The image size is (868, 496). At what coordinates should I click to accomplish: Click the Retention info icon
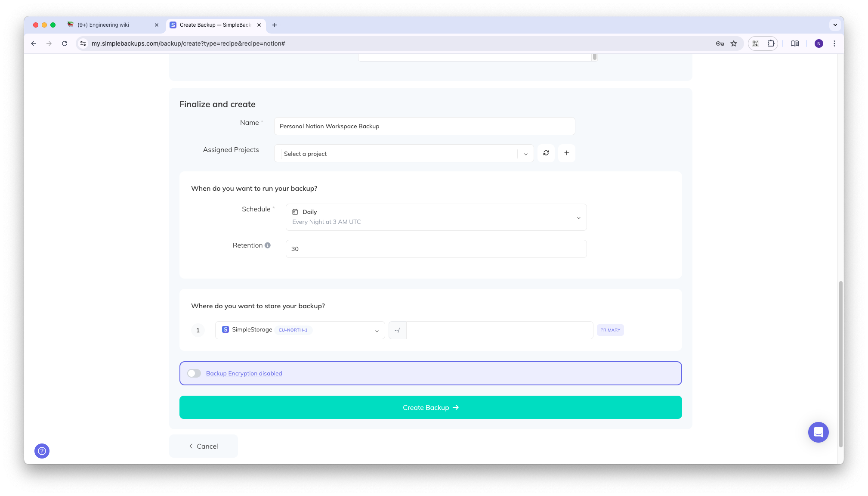coord(268,245)
